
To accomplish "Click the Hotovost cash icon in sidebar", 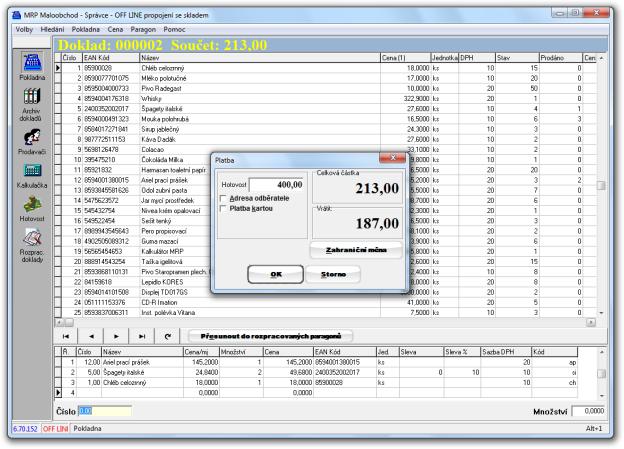I will coord(32,204).
